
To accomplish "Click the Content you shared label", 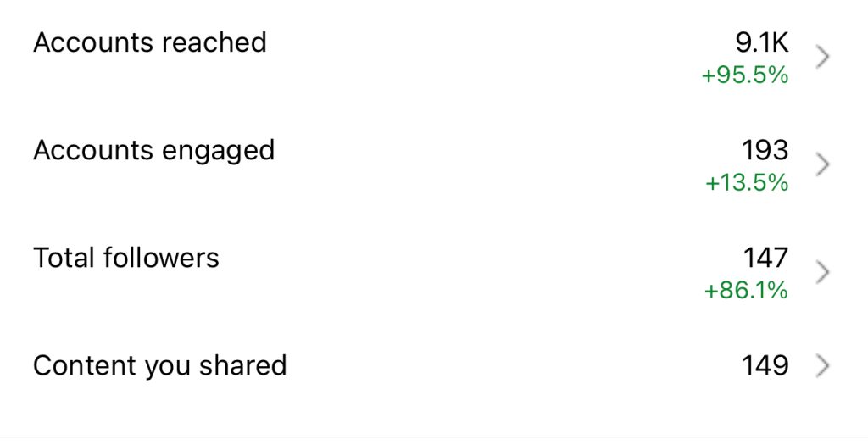I will pos(160,365).
